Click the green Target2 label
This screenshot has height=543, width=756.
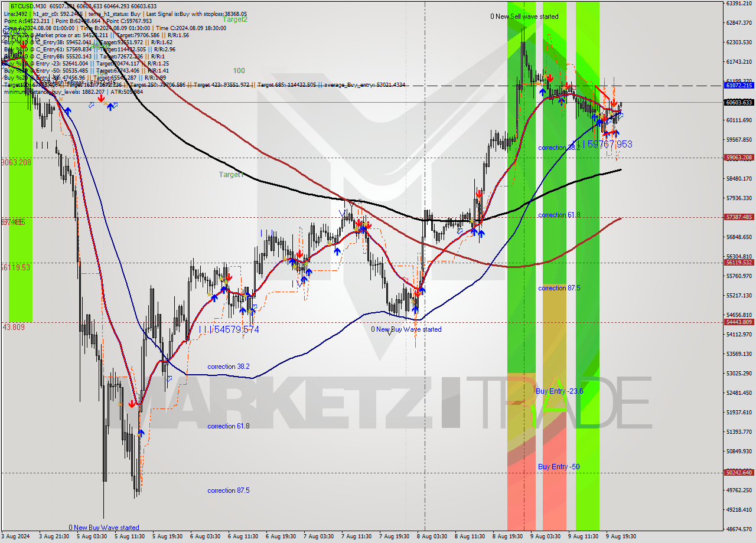coord(235,19)
